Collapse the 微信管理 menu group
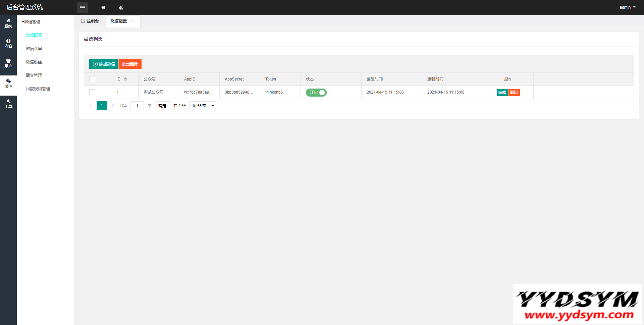 (x=31, y=22)
